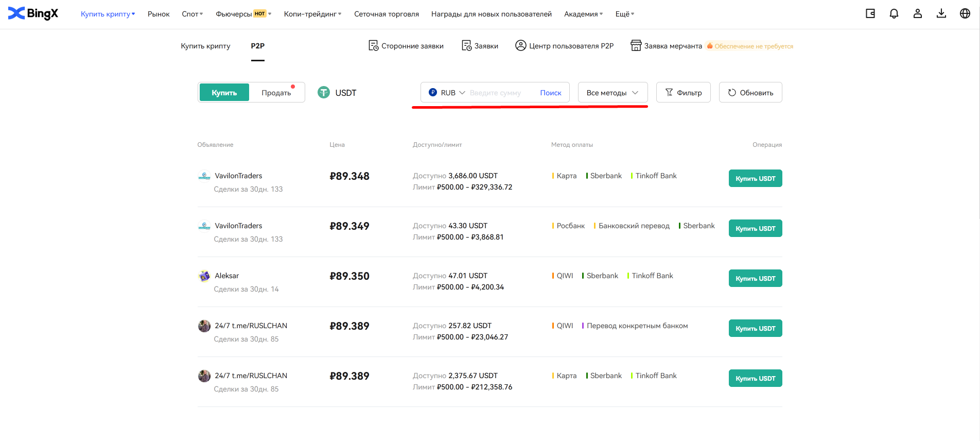The width and height of the screenshot is (980, 441).
Task: Click the Обеспечение не требуется badge
Action: [750, 46]
